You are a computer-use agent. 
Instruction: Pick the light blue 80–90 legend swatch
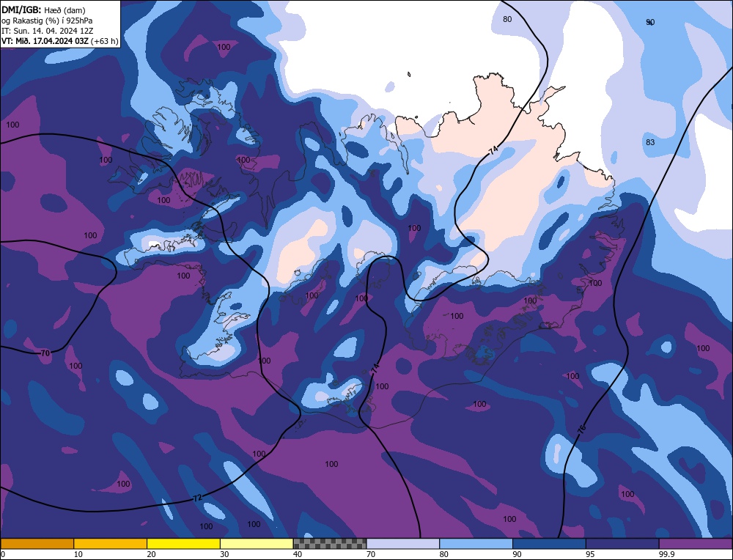pos(476,543)
